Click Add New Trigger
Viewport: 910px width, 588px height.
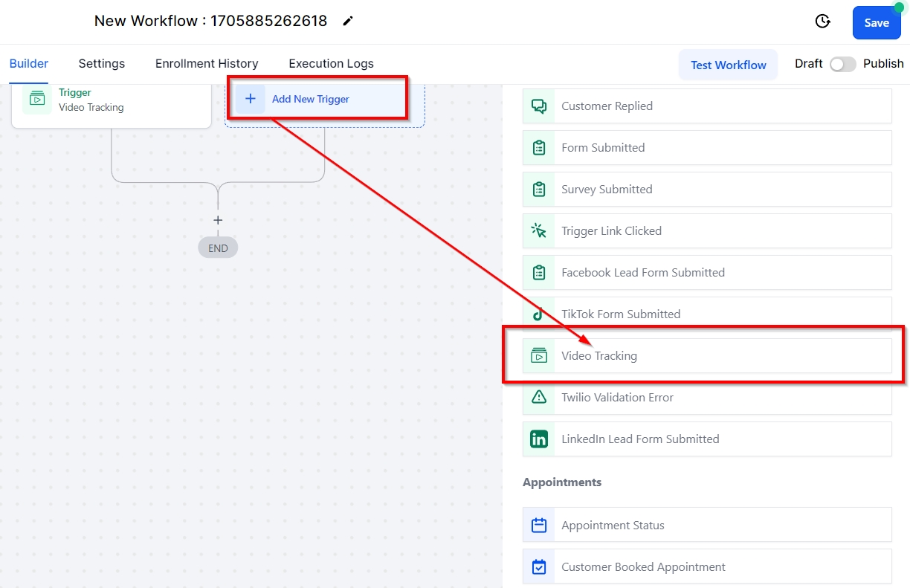click(x=310, y=99)
